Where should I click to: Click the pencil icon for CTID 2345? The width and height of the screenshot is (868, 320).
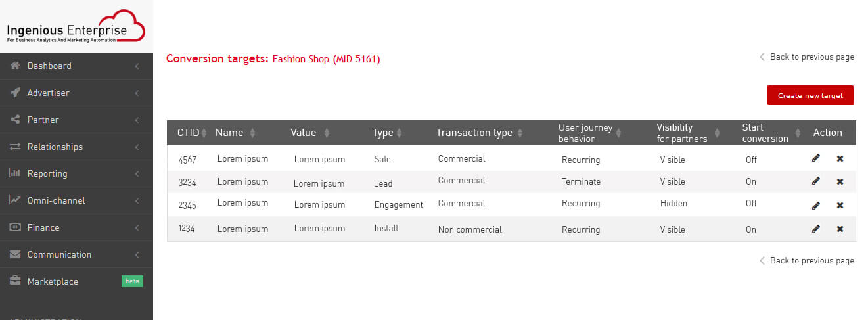point(816,205)
